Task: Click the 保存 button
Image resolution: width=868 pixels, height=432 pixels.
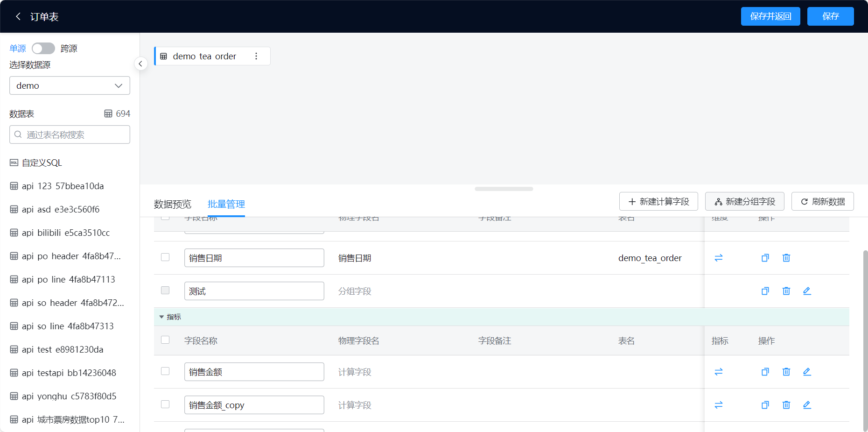Action: point(831,16)
